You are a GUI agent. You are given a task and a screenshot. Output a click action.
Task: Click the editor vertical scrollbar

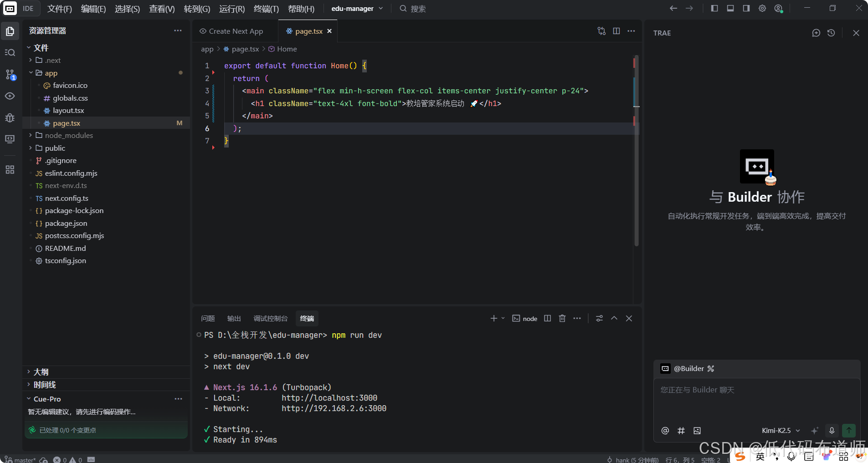click(637, 150)
